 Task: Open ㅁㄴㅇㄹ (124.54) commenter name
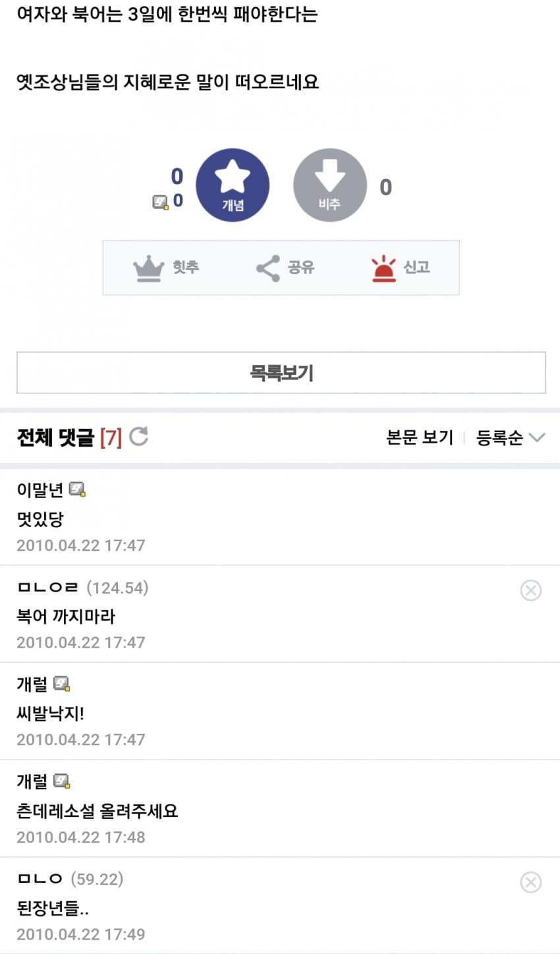82,587
